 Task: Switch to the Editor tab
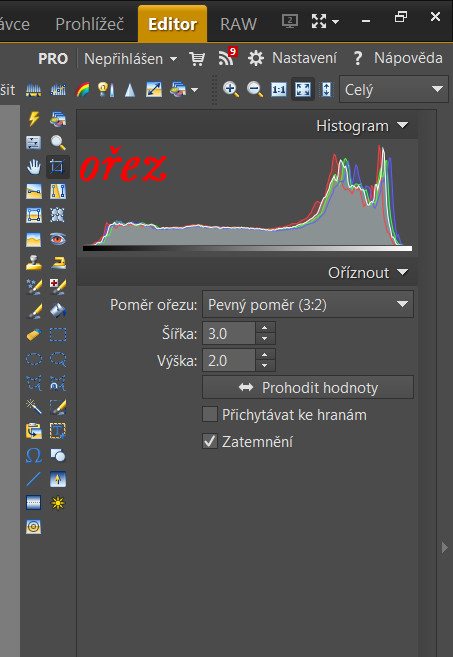[x=172, y=24]
